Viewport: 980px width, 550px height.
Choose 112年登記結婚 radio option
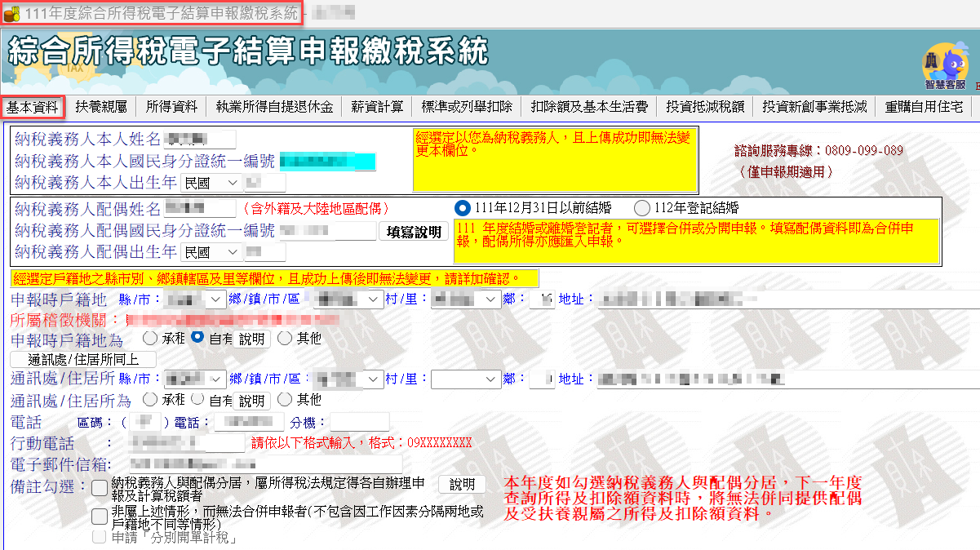click(x=642, y=206)
